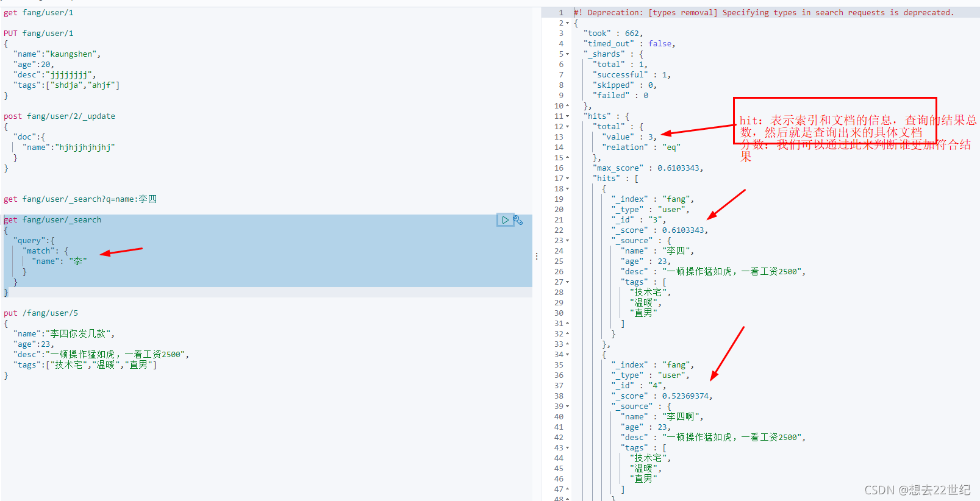Click the "desc":"jjjjjjjj" line
This screenshot has width=980, height=501.
click(x=54, y=75)
